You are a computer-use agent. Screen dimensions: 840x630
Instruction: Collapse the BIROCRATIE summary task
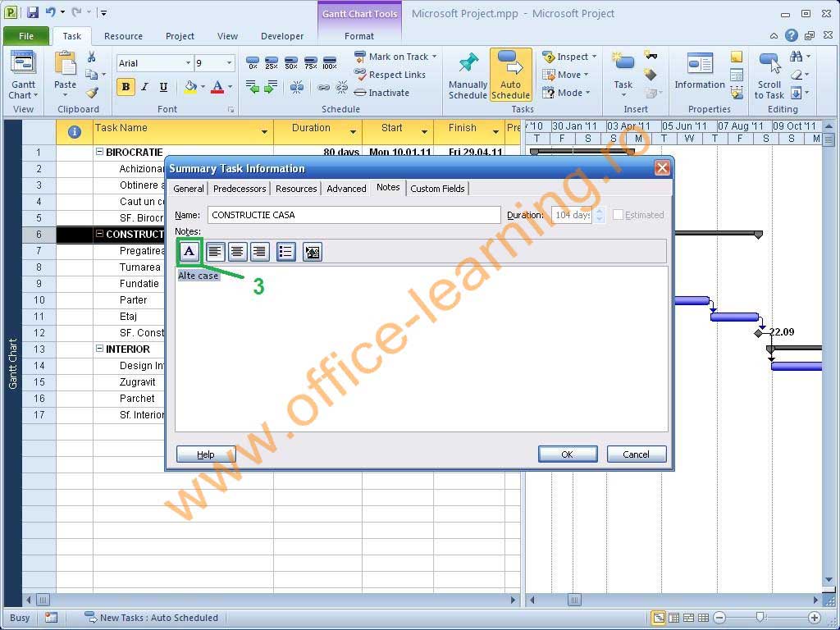point(99,152)
